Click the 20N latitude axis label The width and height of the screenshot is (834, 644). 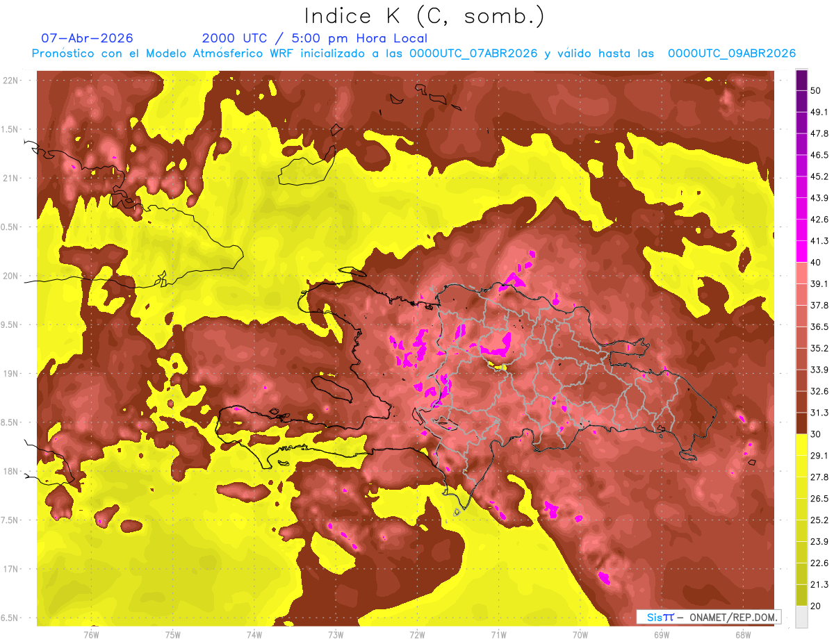(x=11, y=276)
